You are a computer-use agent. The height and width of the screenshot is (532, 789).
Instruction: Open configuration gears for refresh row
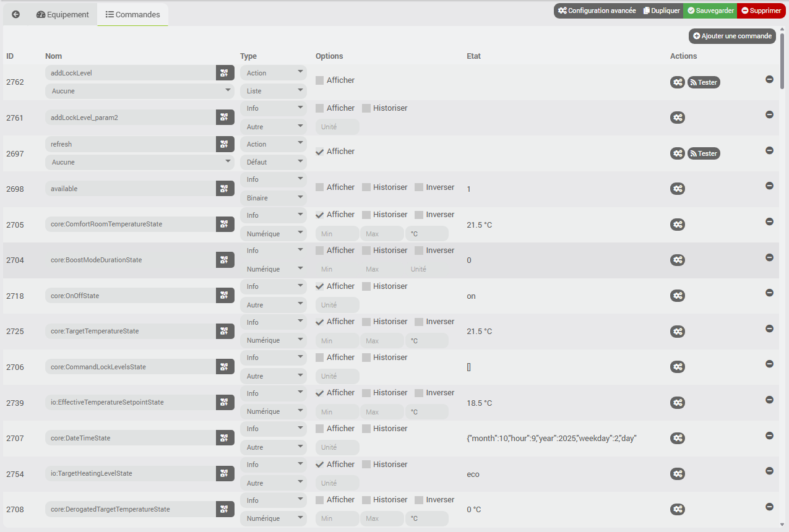678,153
